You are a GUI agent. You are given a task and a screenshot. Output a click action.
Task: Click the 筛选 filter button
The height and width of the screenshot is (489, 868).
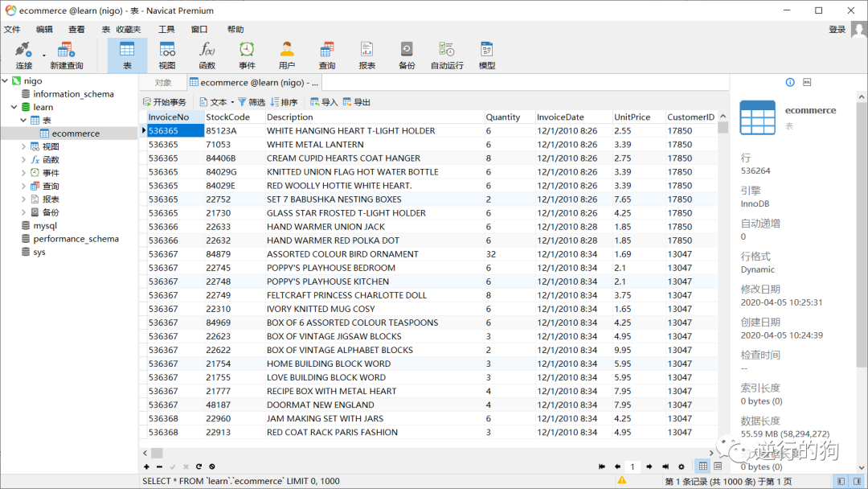coord(252,102)
